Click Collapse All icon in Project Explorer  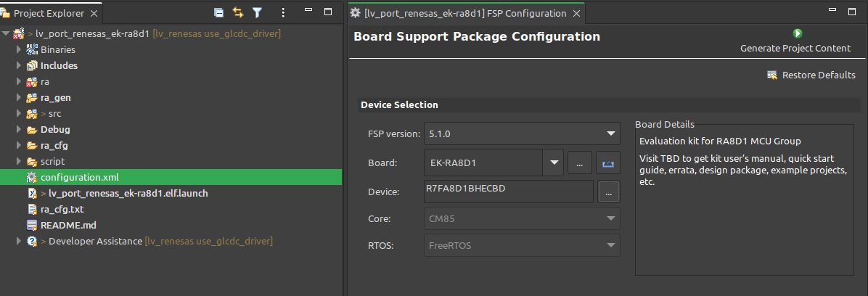tap(218, 12)
